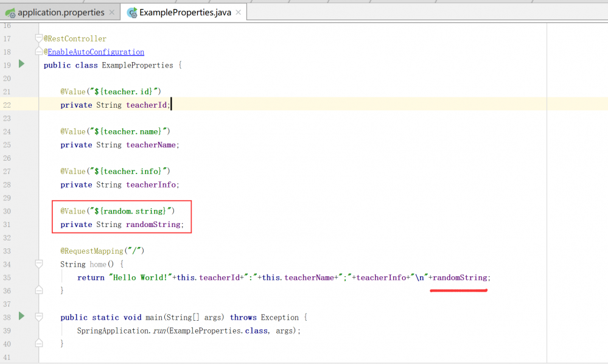Click line number 22 in the gutter

click(x=7, y=105)
